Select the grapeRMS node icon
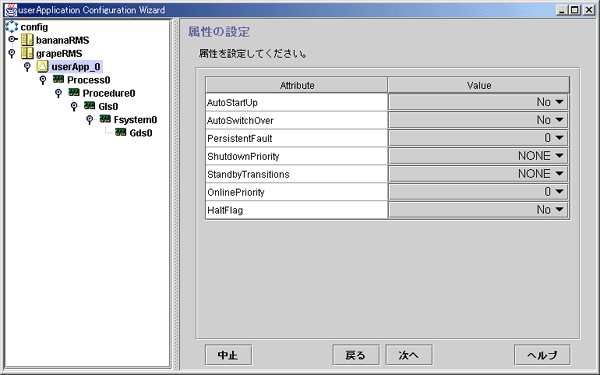 tap(27, 53)
